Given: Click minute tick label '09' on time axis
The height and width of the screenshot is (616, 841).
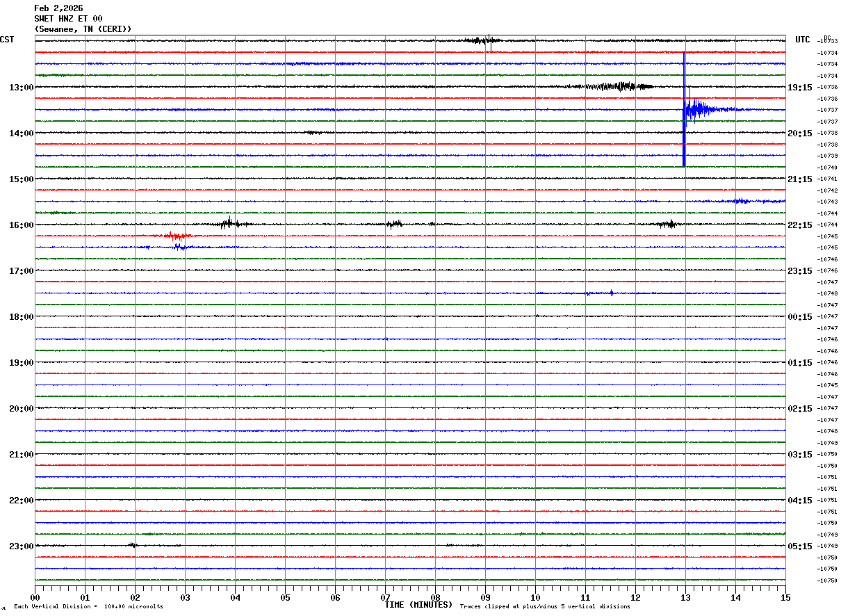Looking at the screenshot, I should (x=485, y=597).
